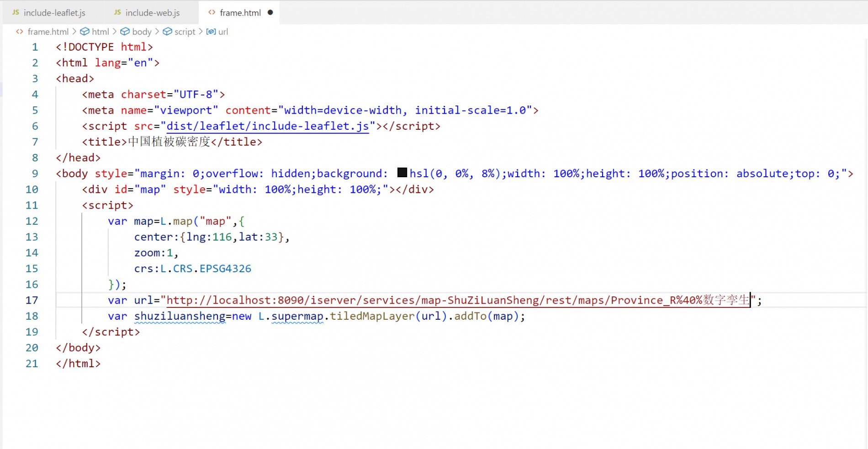Click the shuziluansheng variable name
This screenshot has width=868, height=449.
coord(180,316)
